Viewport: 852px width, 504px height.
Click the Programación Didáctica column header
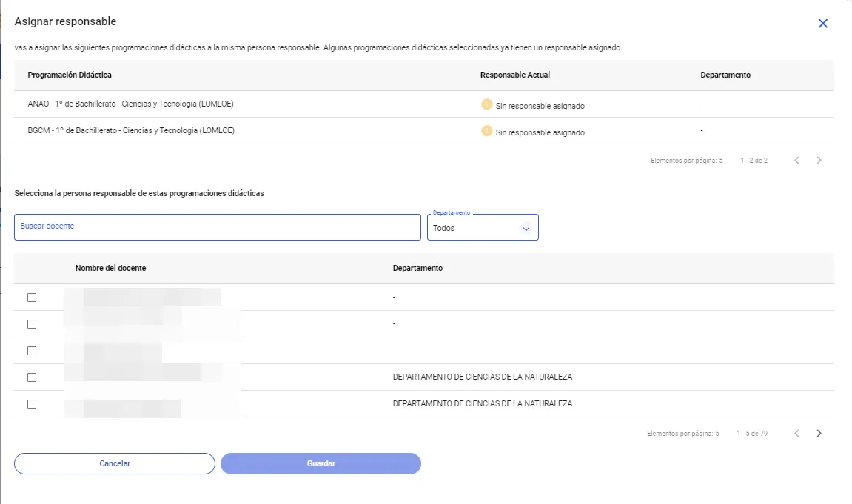[x=70, y=75]
